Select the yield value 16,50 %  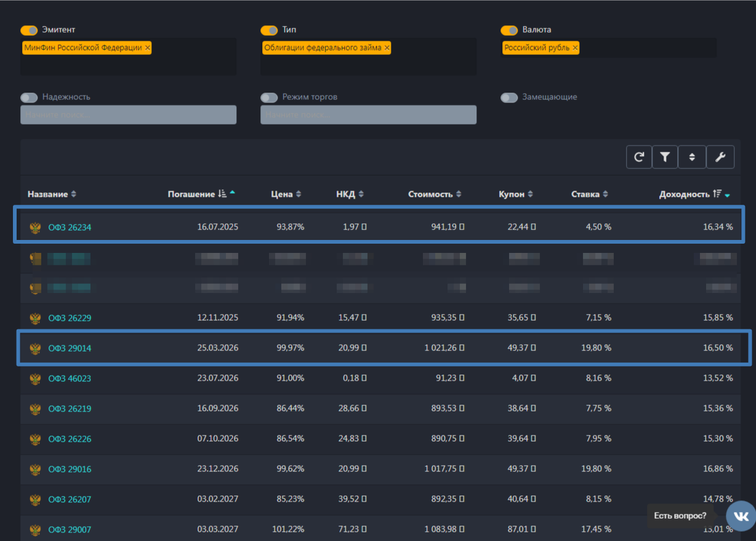click(718, 348)
